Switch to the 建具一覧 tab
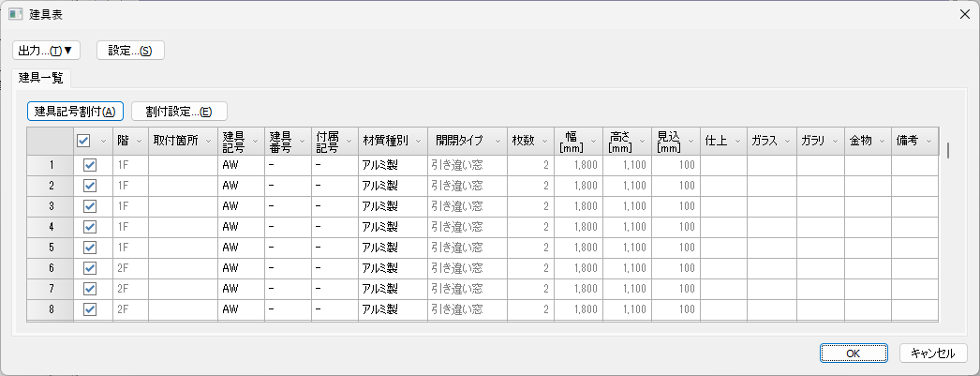Image resolution: width=980 pixels, height=376 pixels. 41,77
